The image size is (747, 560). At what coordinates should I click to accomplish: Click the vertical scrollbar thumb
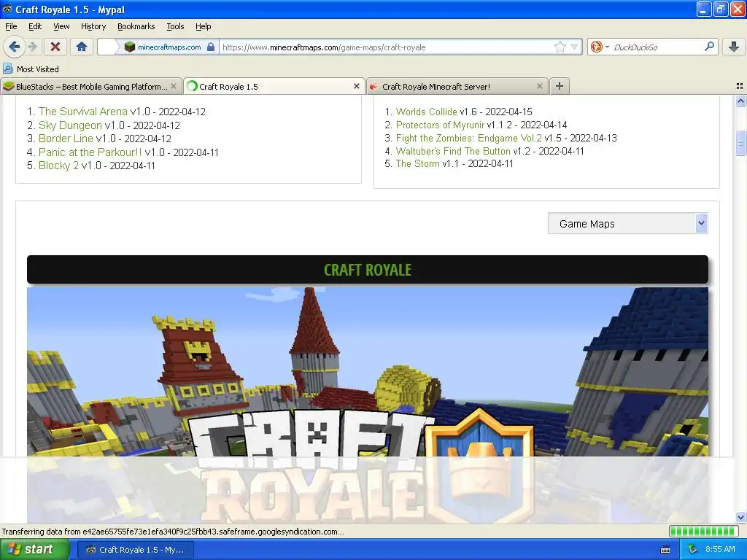click(740, 143)
